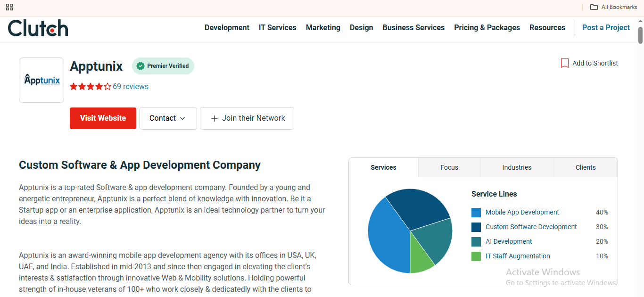Switch to the Industries tab
Image resolution: width=644 pixels, height=297 pixels.
pyautogui.click(x=517, y=167)
